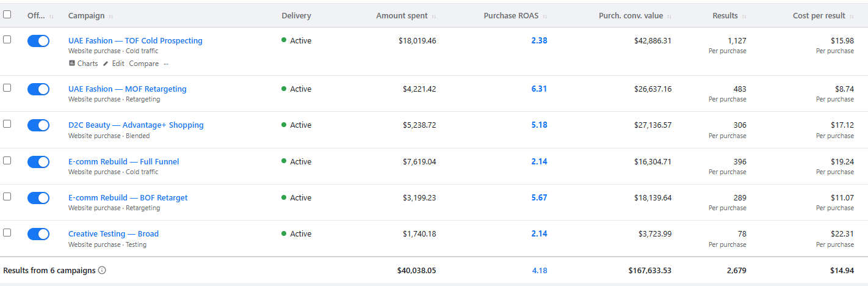868x286 pixels.
Task: Click Edit pencil under TOF Cold Prospecting
Action: [x=114, y=64]
